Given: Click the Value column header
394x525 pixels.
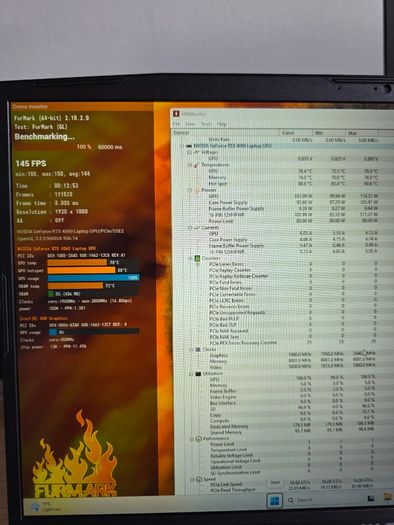Looking at the screenshot, I should point(296,133).
